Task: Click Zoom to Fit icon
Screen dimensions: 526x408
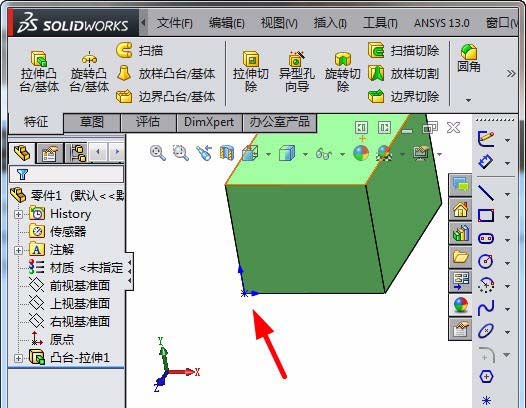Action: 158,153
